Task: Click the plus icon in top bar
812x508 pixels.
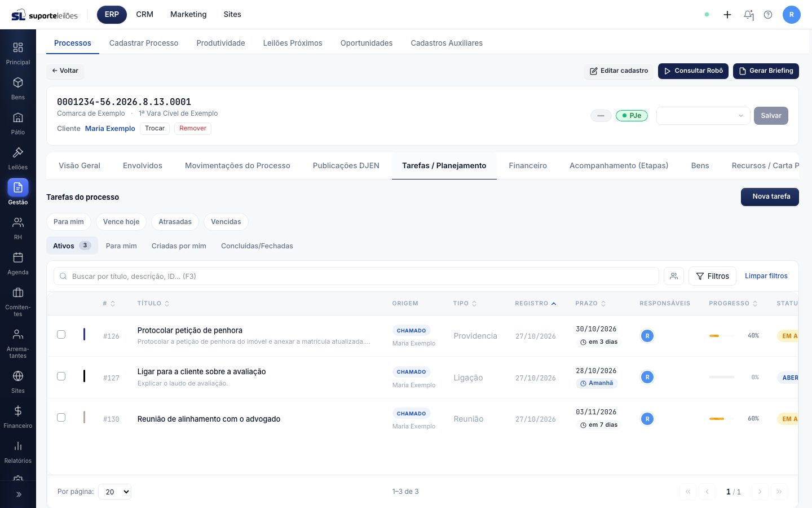Action: (727, 15)
